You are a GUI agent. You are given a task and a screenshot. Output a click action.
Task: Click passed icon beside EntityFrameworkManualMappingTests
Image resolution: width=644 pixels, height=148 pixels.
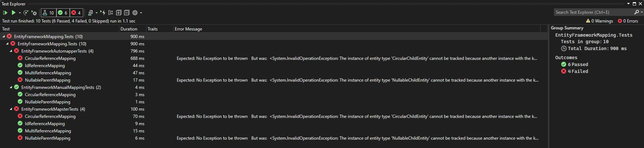[x=17, y=87]
